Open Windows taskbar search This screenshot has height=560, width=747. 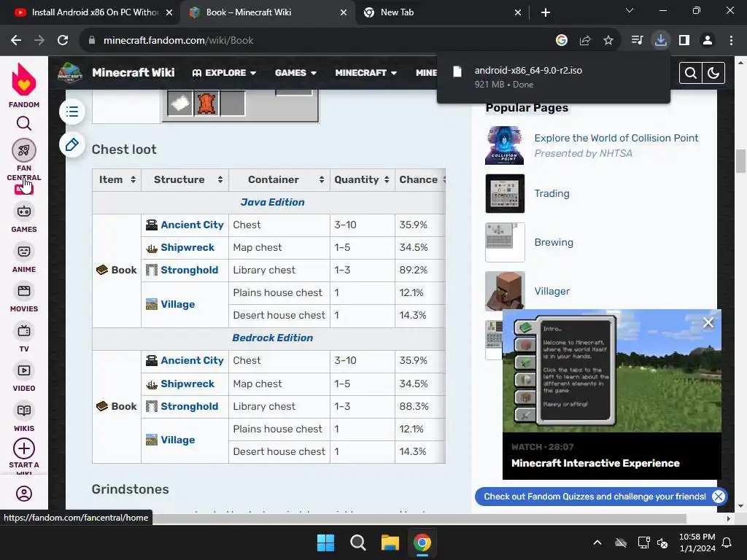(x=357, y=542)
